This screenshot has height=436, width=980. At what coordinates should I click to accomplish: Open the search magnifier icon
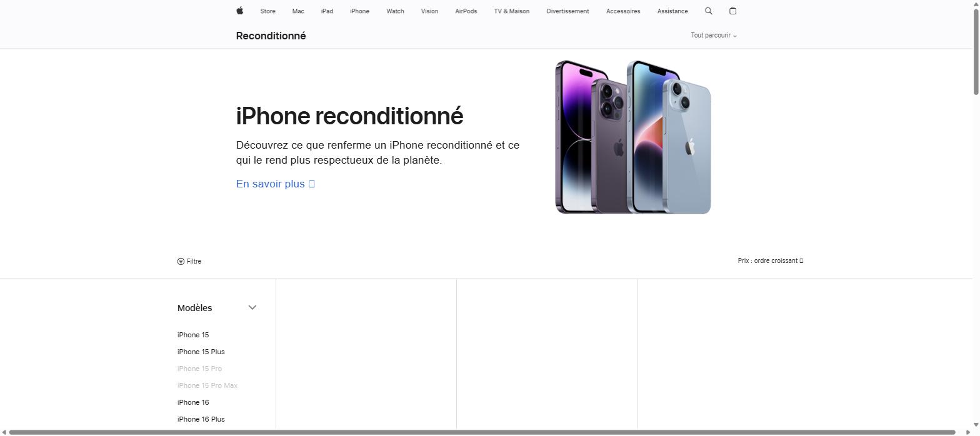tap(708, 11)
